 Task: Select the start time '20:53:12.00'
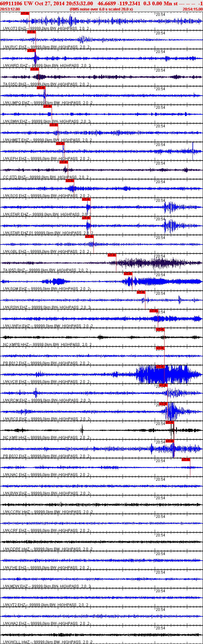point(10,9)
